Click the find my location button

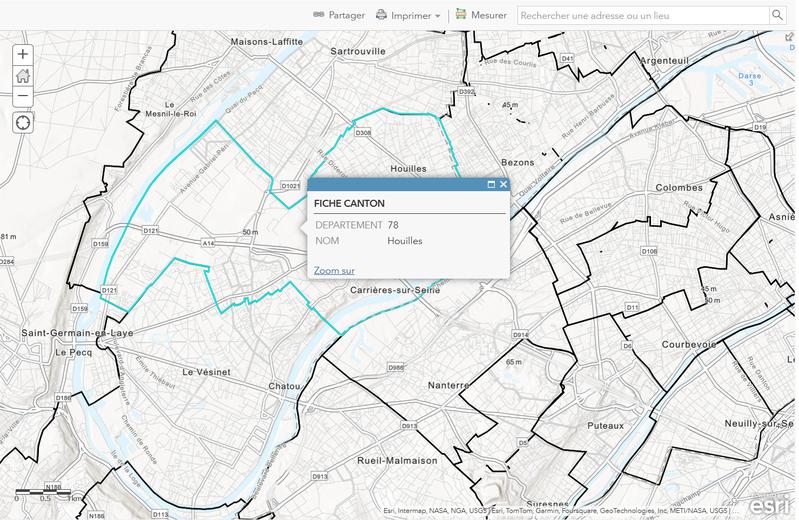point(23,122)
